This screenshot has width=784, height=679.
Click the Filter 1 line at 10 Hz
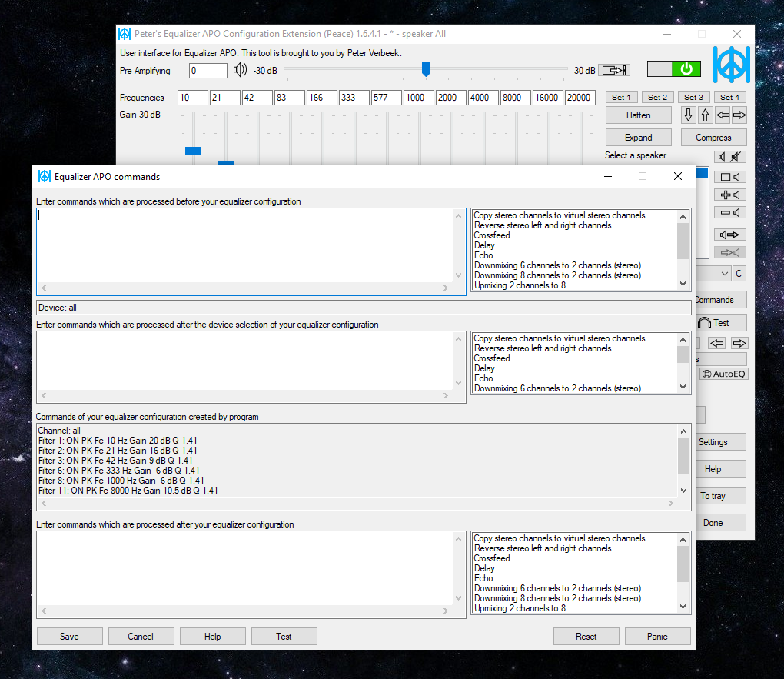coord(118,441)
